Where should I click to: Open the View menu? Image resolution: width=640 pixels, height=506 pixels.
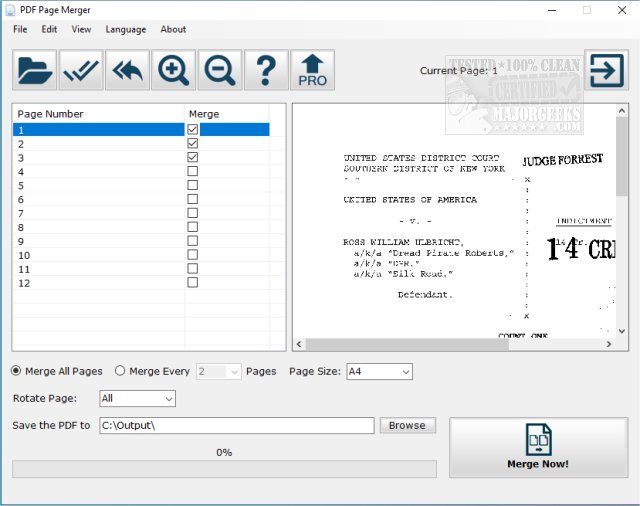81,29
